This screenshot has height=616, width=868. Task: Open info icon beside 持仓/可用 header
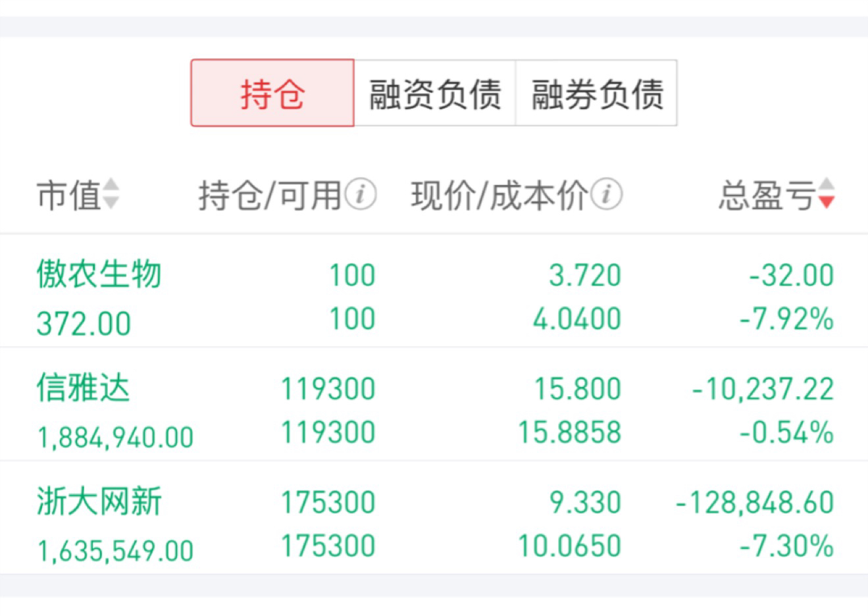click(x=361, y=195)
